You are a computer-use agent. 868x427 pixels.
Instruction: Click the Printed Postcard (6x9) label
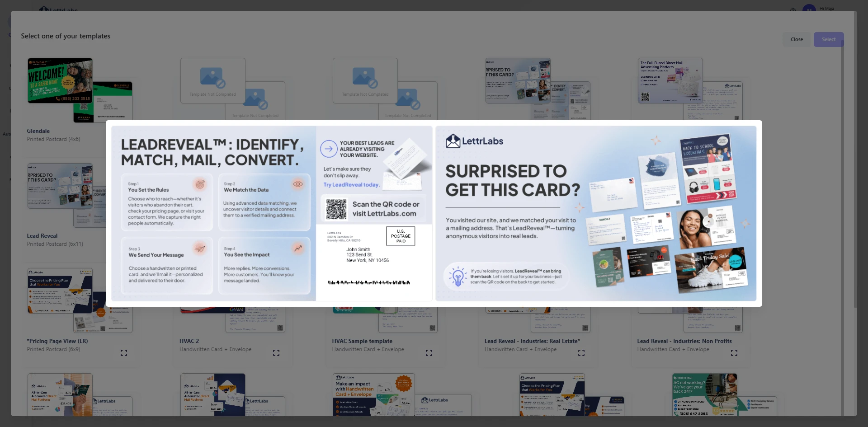(53, 349)
